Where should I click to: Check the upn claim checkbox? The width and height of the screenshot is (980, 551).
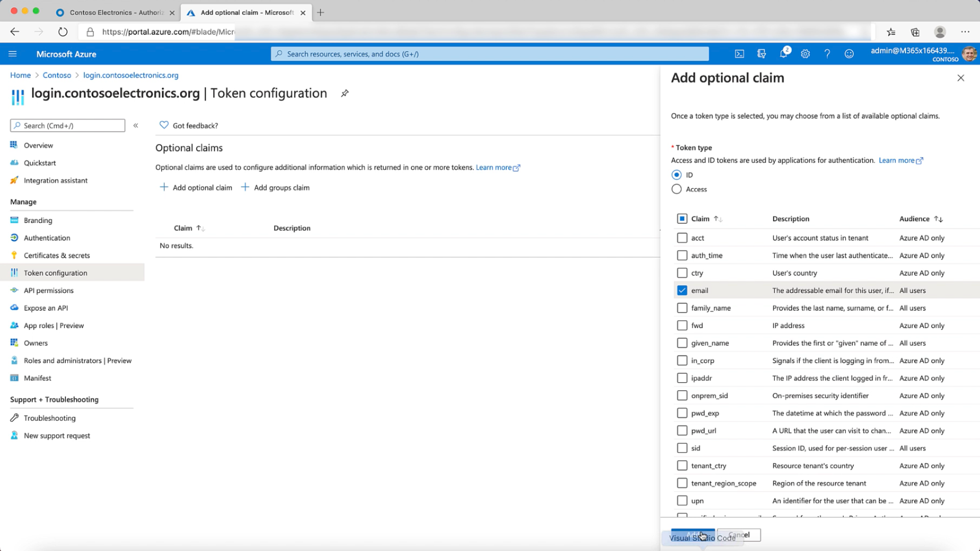682,500
